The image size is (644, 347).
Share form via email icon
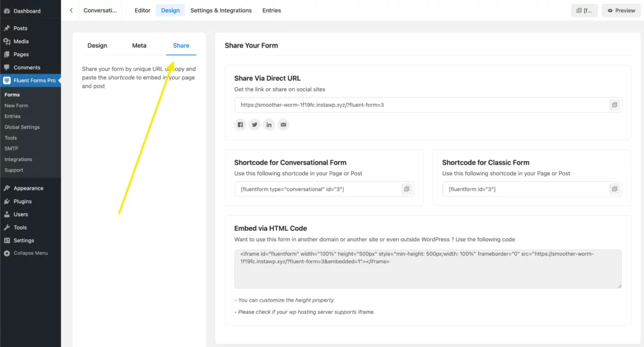284,124
